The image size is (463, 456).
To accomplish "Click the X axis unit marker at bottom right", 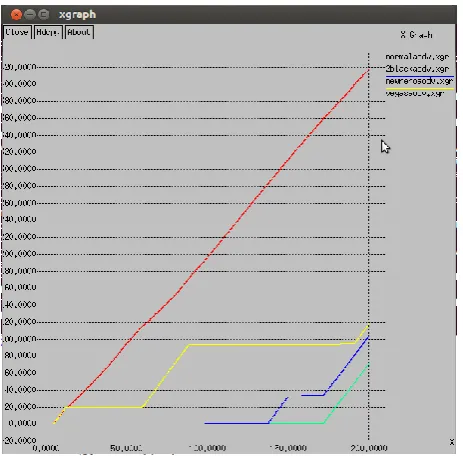I will (452, 442).
